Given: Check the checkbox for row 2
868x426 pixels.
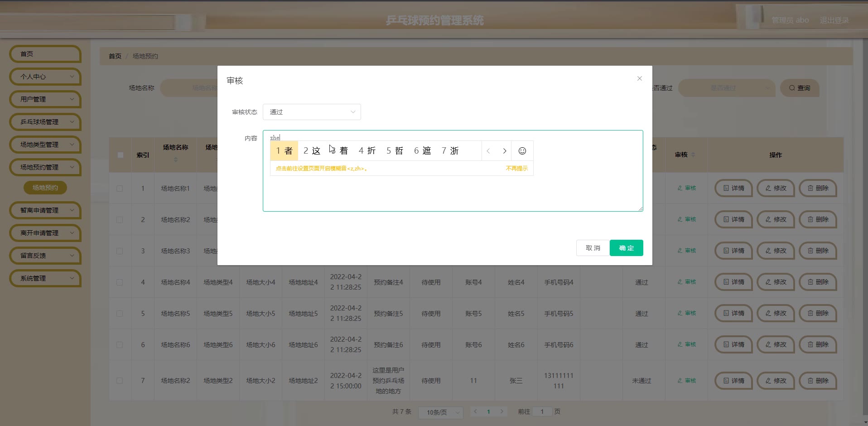Looking at the screenshot, I should (120, 220).
